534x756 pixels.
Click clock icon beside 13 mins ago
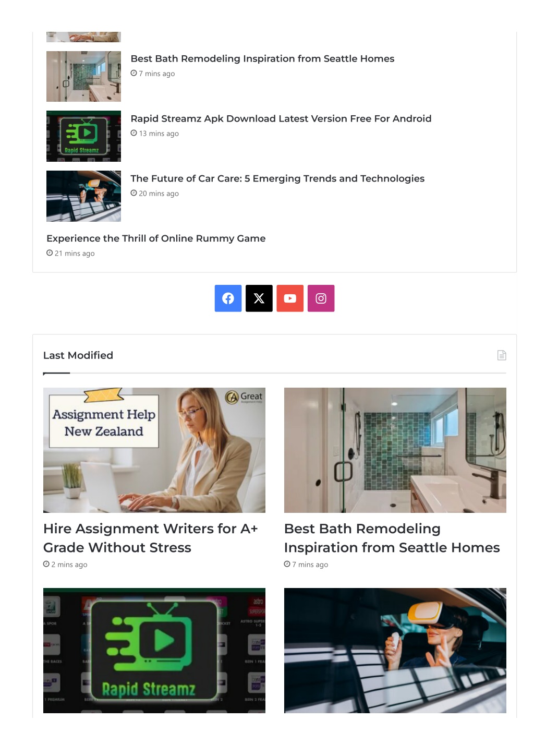pos(134,133)
